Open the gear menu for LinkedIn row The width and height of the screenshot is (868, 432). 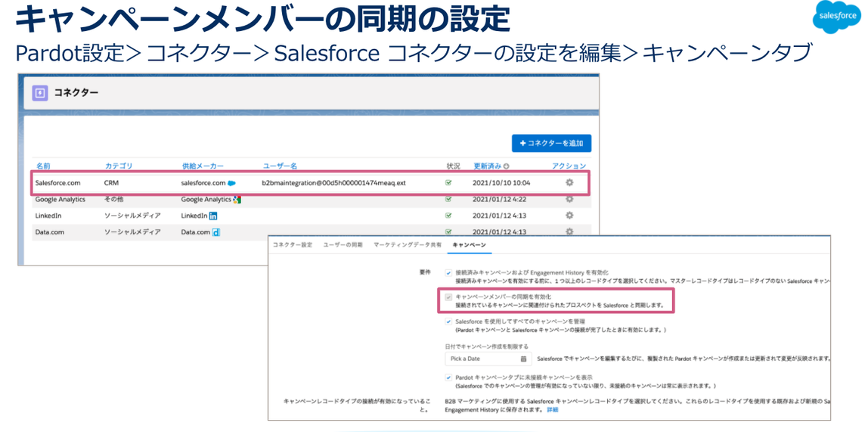(569, 216)
